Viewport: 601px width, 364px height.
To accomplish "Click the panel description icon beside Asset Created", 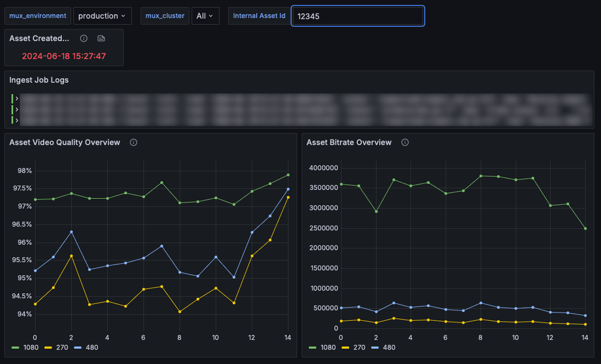I will click(100, 38).
